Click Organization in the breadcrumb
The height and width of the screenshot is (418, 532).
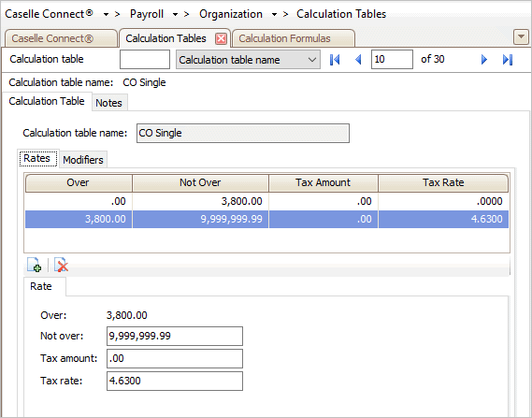(x=231, y=14)
